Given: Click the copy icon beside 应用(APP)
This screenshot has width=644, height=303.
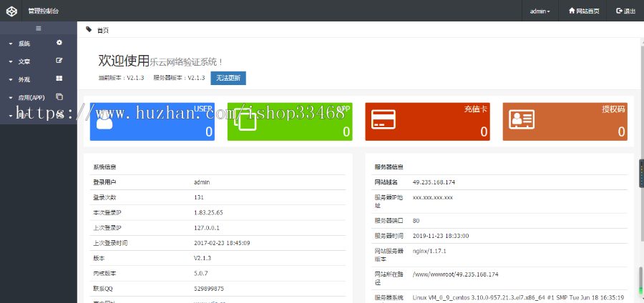Looking at the screenshot, I should pos(59,96).
